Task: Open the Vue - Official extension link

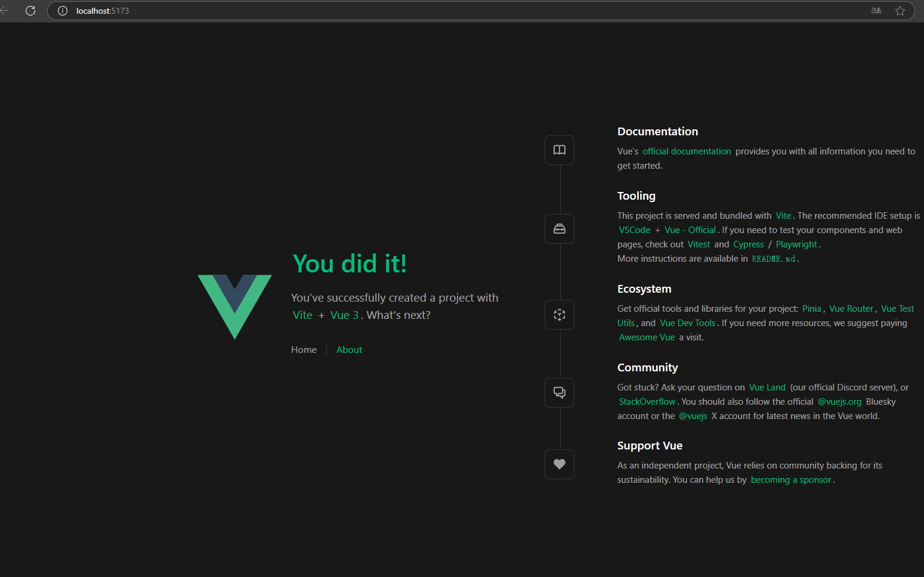Action: click(690, 230)
